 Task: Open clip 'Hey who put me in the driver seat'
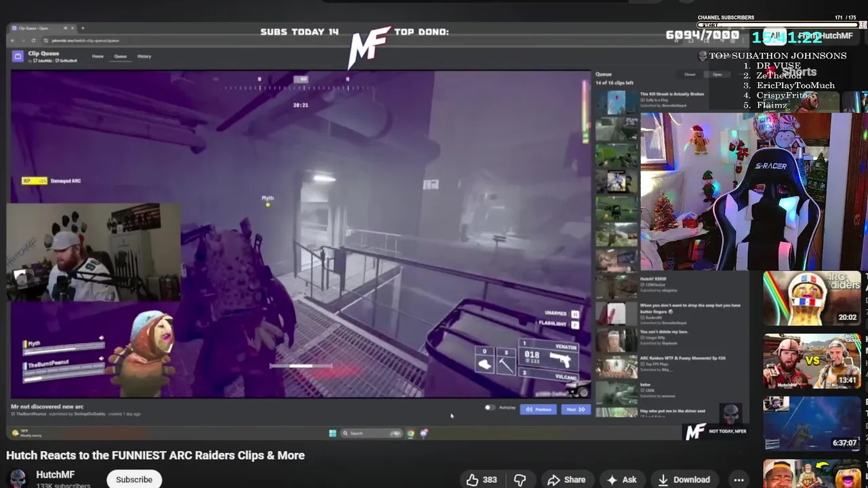click(x=673, y=411)
